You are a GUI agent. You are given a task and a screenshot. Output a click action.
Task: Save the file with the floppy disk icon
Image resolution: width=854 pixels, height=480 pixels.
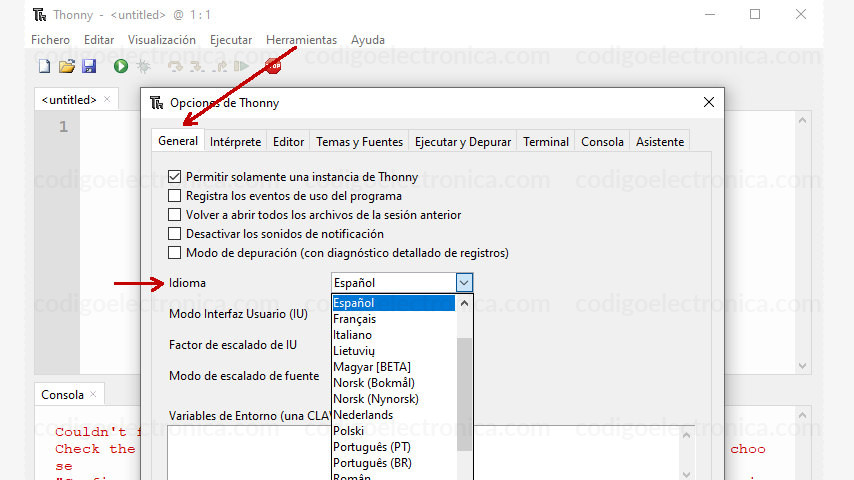coord(89,66)
